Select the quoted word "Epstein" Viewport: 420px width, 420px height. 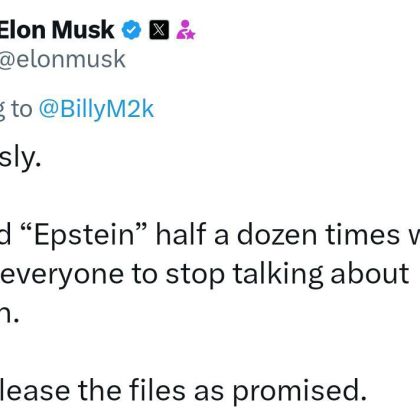(84, 235)
